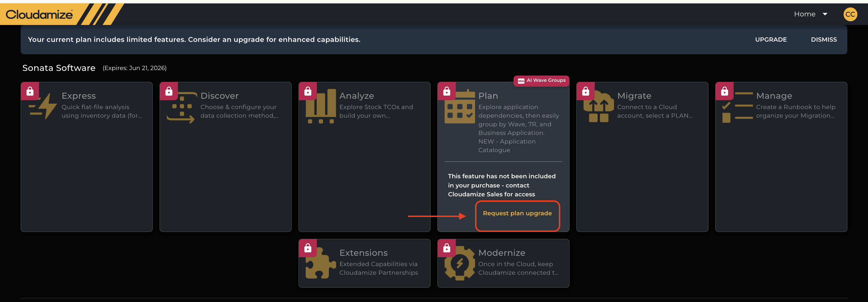Click the expiry date Jun 21, 2026 text
This screenshot has height=302, width=868.
(x=134, y=68)
